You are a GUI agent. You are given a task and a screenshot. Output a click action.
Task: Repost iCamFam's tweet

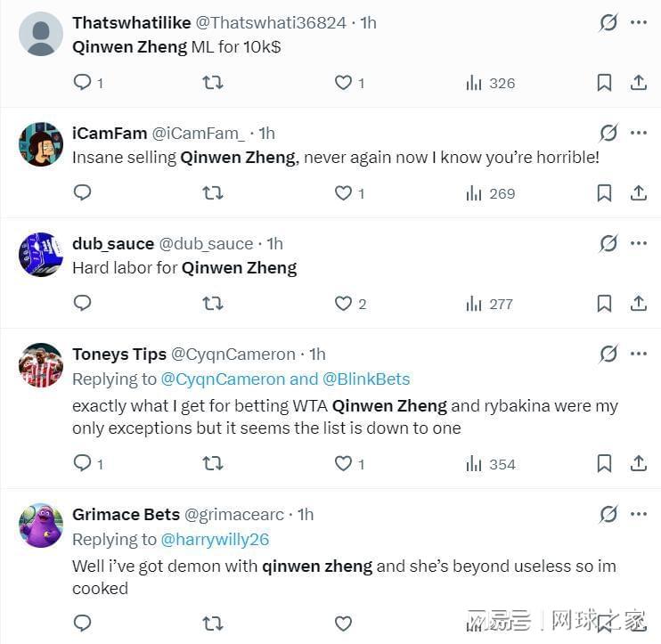coord(212,192)
